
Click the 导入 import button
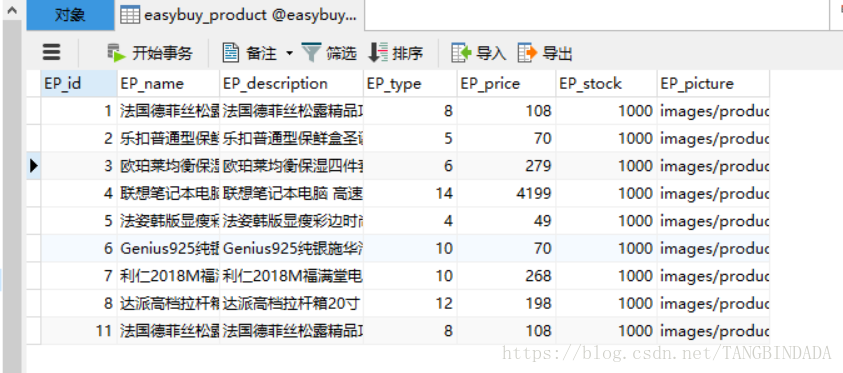point(479,53)
